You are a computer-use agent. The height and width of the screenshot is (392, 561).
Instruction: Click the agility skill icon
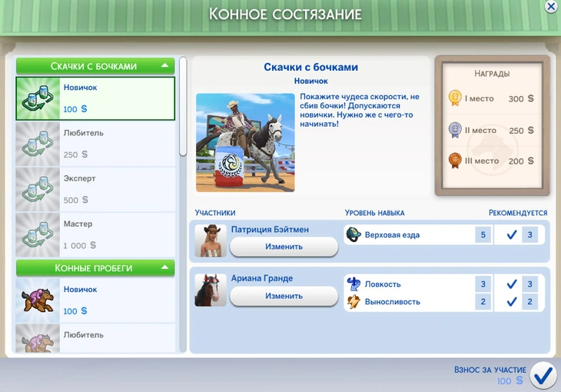point(354,284)
